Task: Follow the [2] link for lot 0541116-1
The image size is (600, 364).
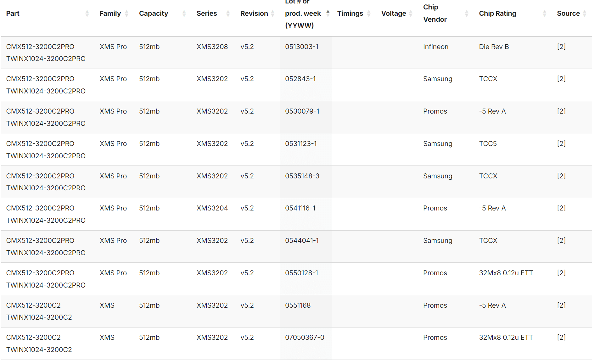Action: click(561, 208)
